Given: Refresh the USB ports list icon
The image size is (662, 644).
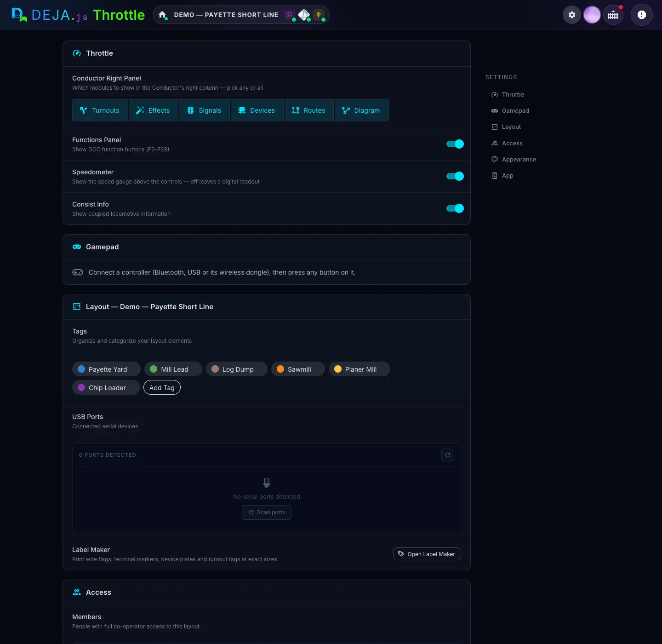Looking at the screenshot, I should point(448,455).
